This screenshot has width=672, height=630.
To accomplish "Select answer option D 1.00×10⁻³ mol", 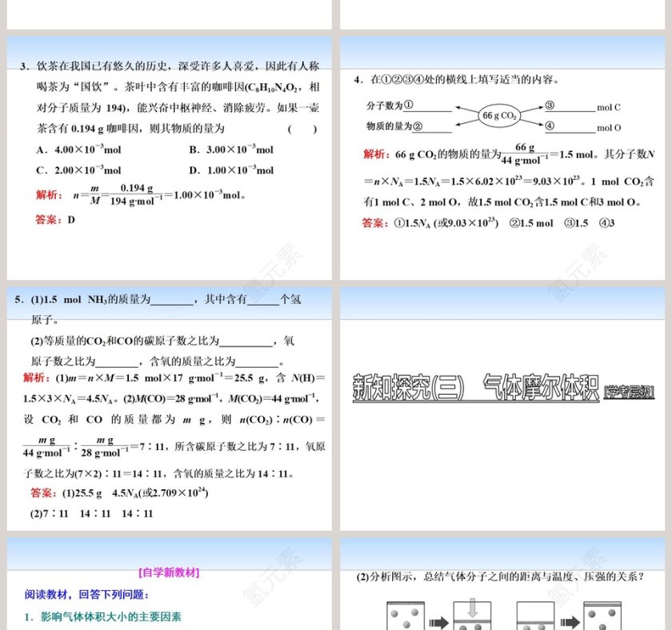I will coord(233,169).
